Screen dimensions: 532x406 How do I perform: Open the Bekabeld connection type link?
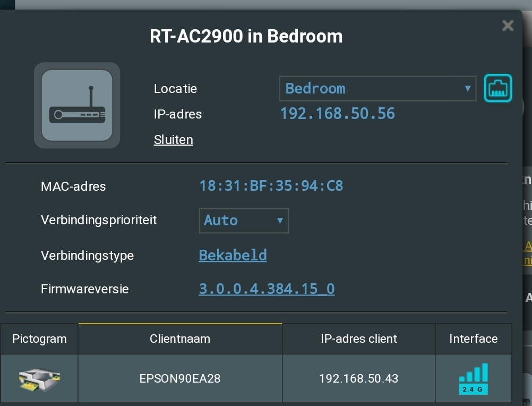coord(233,255)
